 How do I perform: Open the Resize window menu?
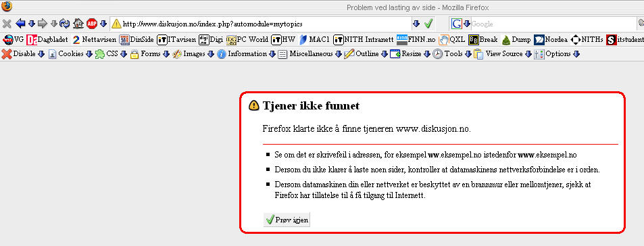click(405, 54)
